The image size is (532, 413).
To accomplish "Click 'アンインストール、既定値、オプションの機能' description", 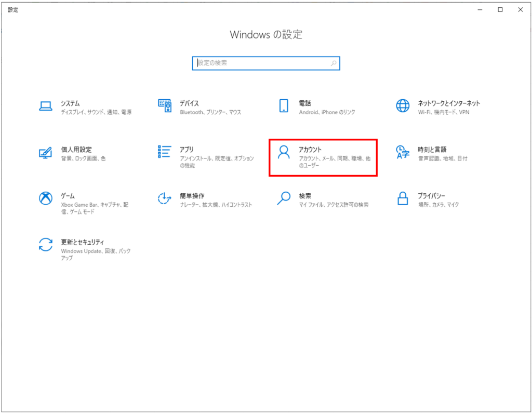I will coord(217,162).
